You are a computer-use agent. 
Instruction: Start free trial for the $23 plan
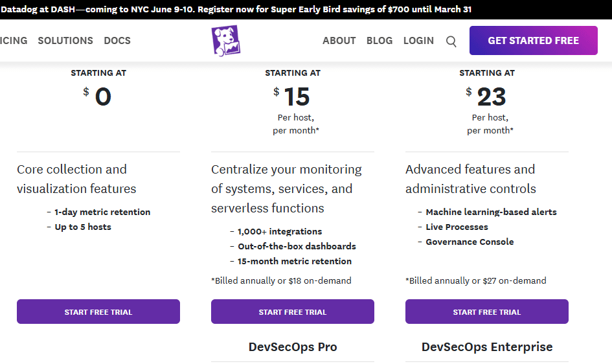[487, 312]
